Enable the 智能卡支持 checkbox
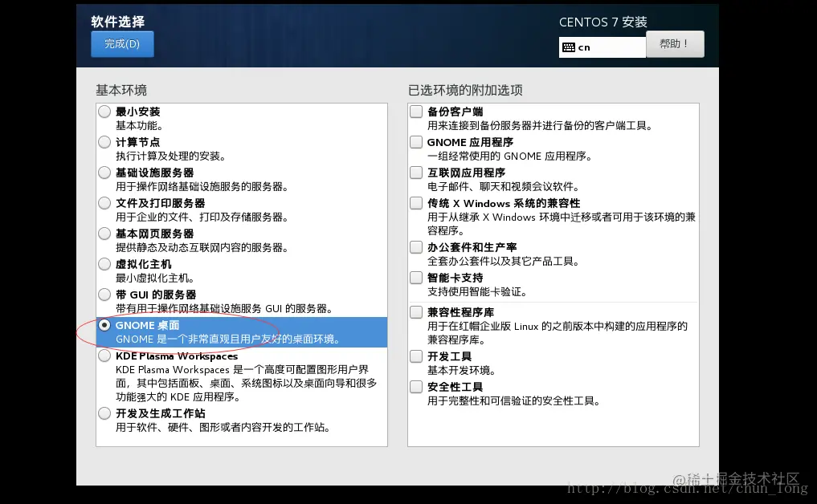This screenshot has height=504, width=817. click(x=416, y=278)
